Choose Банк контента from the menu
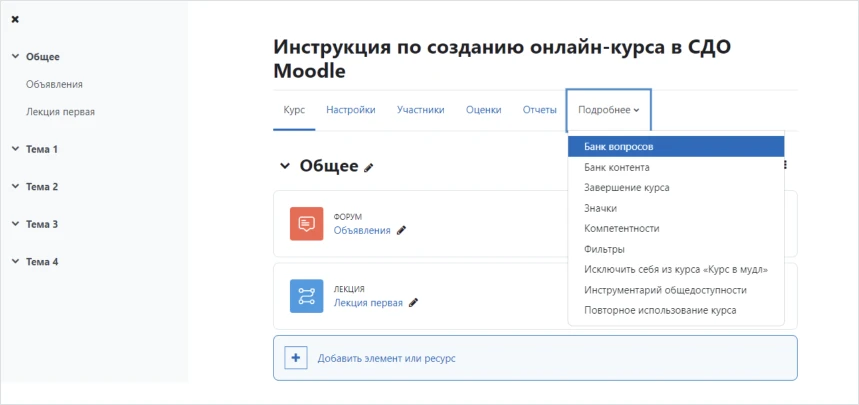859x405 pixels. click(676, 167)
